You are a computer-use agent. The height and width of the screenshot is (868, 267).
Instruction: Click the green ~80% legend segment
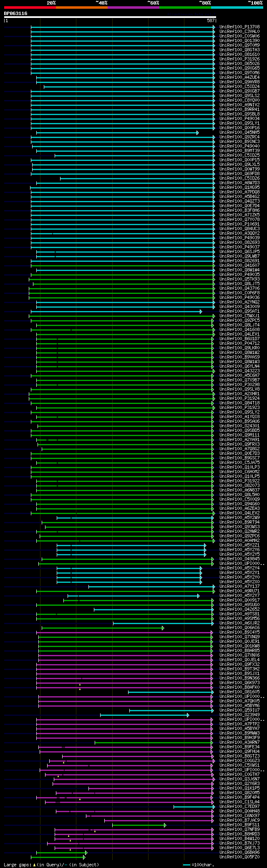pyautogui.click(x=185, y=8)
